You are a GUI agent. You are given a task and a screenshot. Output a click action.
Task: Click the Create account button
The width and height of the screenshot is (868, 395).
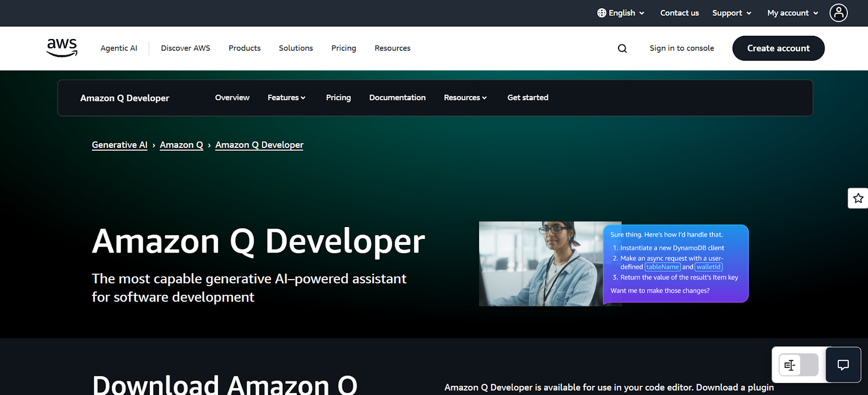click(x=778, y=48)
